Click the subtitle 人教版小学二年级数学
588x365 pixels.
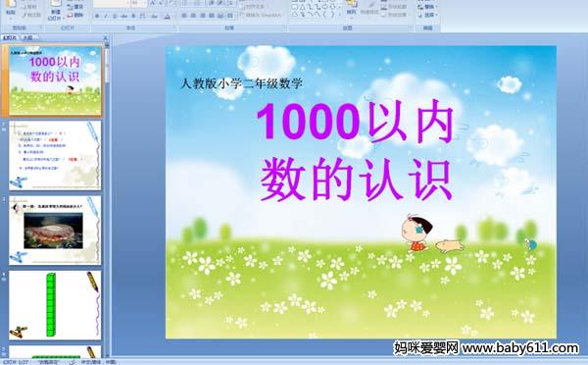point(241,83)
